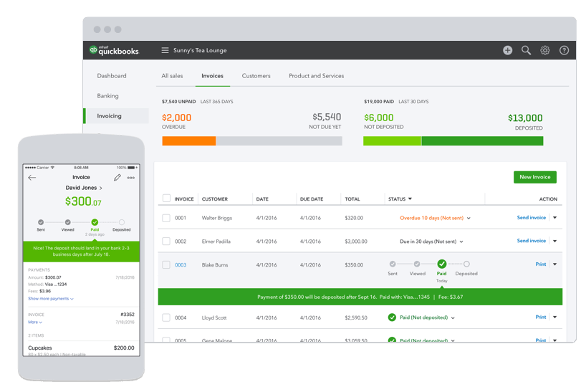Check invoice 0003 Blake Burns checkbox
The width and height of the screenshot is (586, 392).
pyautogui.click(x=166, y=264)
